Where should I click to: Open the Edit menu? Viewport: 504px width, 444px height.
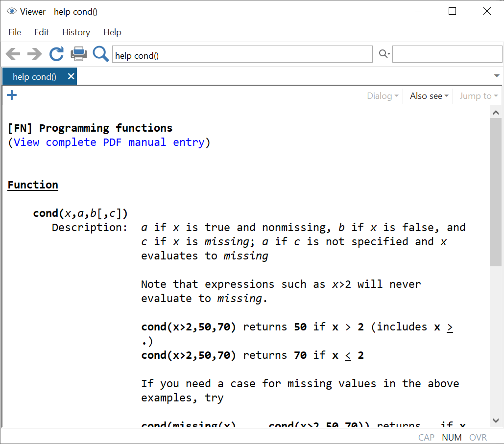point(42,32)
